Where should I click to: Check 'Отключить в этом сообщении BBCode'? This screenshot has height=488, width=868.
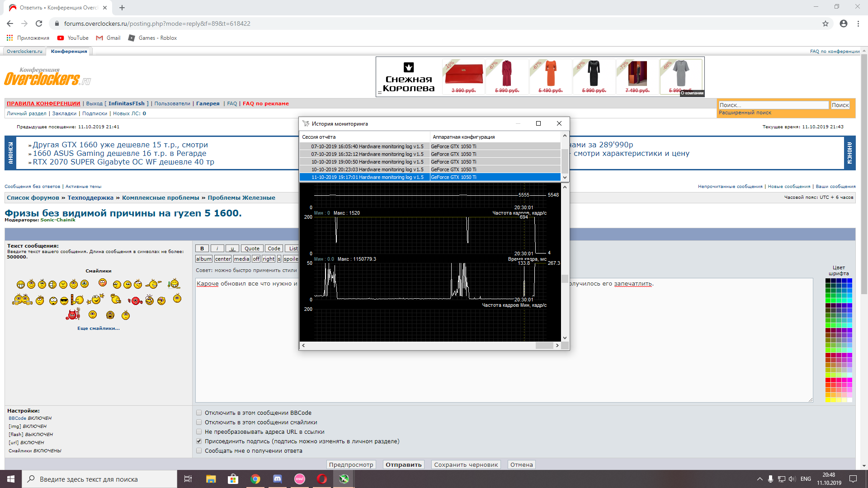coord(199,413)
